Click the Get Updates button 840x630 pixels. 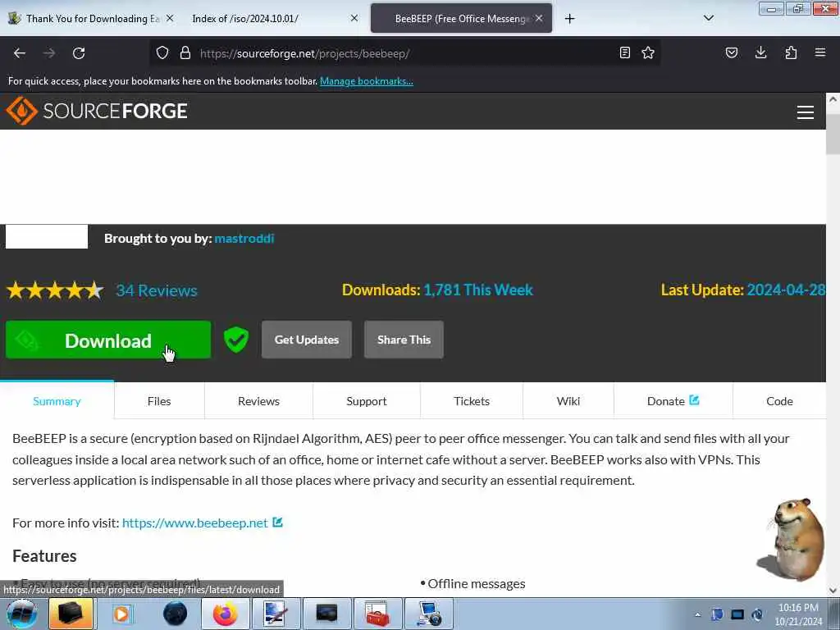307,340
